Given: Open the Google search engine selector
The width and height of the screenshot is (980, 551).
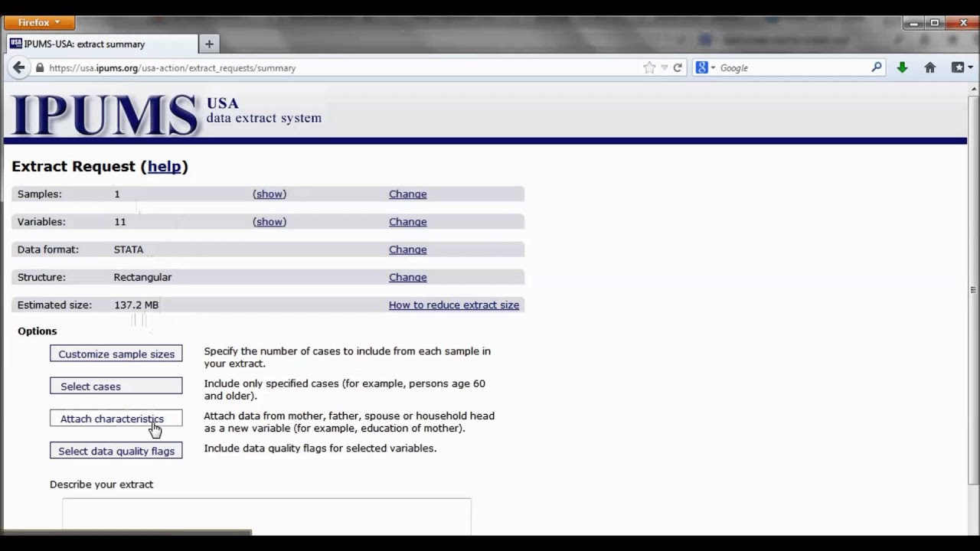Looking at the screenshot, I should [705, 67].
